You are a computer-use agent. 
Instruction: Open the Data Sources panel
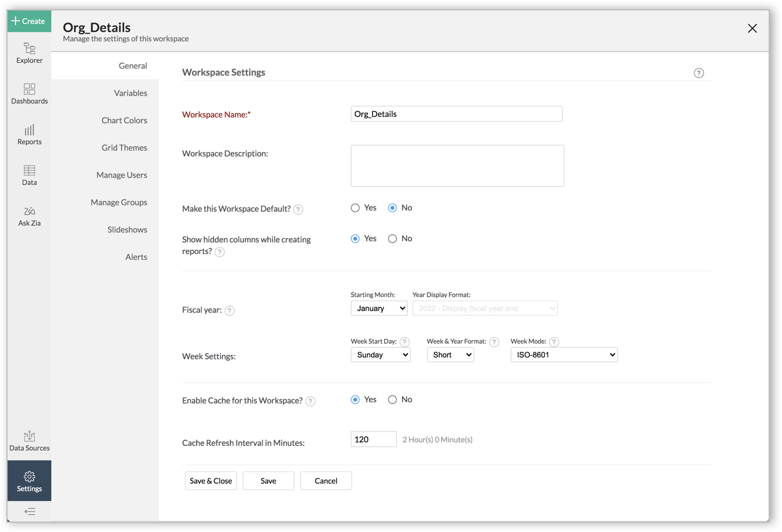click(29, 442)
